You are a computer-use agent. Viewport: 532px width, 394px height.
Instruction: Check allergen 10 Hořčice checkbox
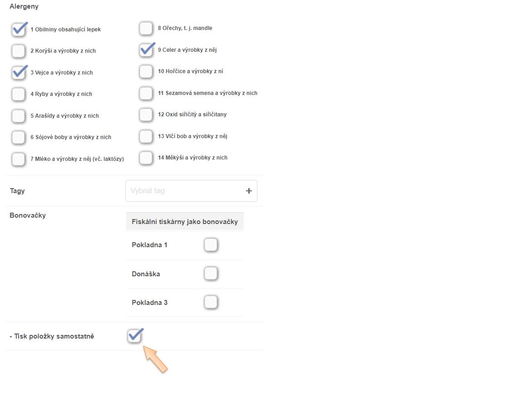[x=146, y=71]
